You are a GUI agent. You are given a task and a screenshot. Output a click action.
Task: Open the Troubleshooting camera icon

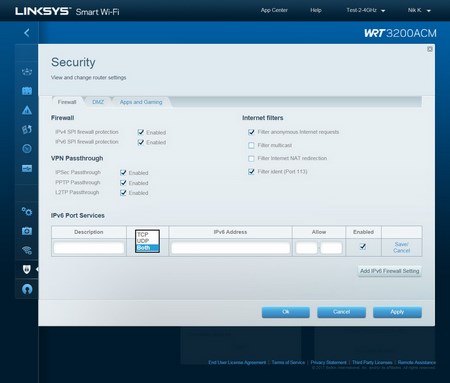[27, 231]
